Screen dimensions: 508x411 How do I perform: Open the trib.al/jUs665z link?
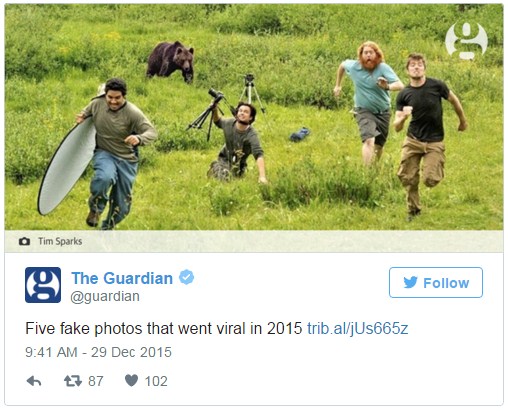tap(357, 328)
